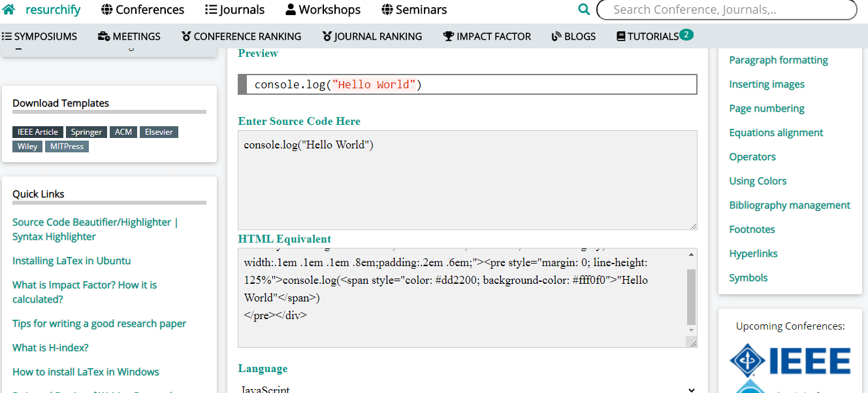Open the Workshops menu
Image resolution: width=868 pixels, height=393 pixels.
tap(323, 10)
